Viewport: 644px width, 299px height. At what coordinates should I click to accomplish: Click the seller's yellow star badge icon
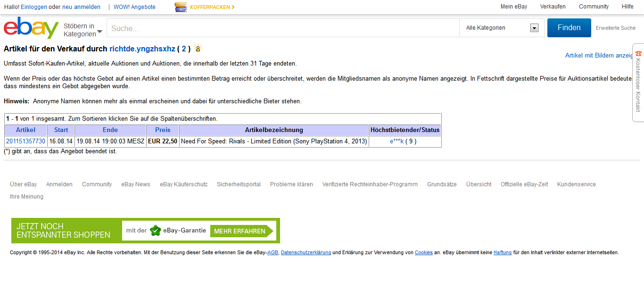click(x=198, y=48)
